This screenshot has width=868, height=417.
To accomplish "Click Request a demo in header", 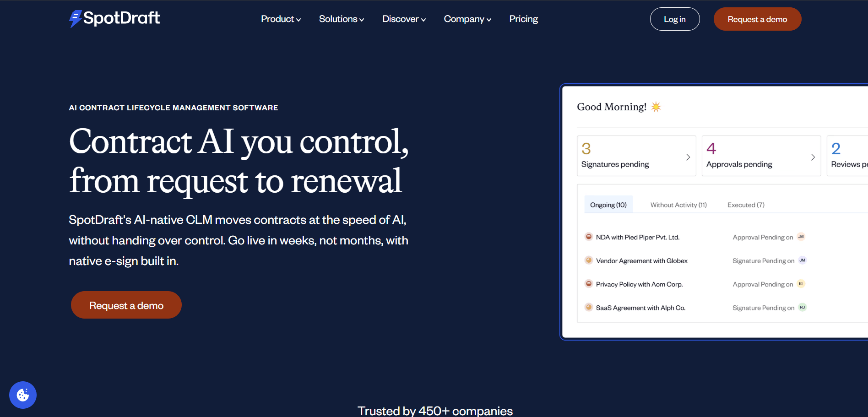I will click(x=757, y=19).
